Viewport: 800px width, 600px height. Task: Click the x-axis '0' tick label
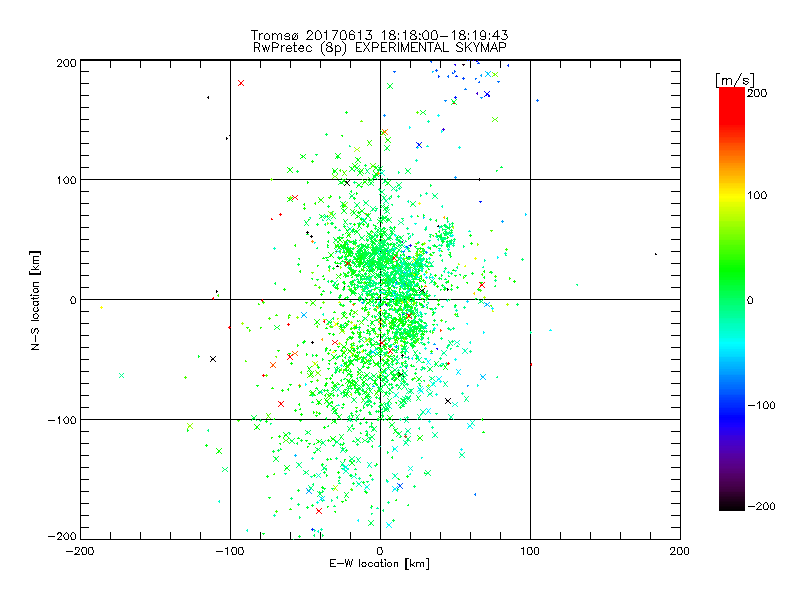click(x=380, y=551)
